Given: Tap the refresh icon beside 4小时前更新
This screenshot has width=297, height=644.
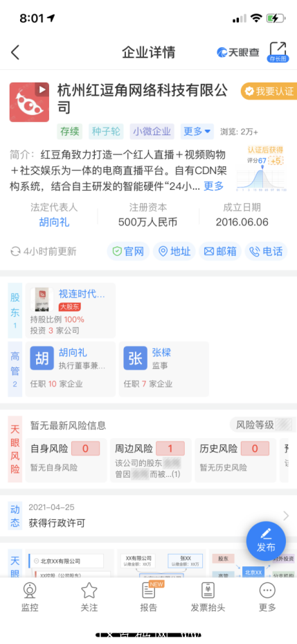Looking at the screenshot, I should (15, 252).
